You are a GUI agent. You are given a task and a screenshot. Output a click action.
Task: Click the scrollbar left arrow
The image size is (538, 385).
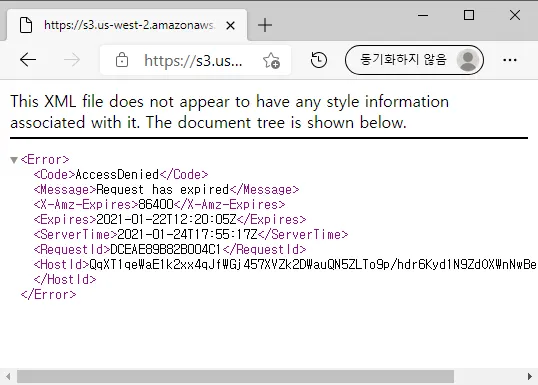pos(8,376)
